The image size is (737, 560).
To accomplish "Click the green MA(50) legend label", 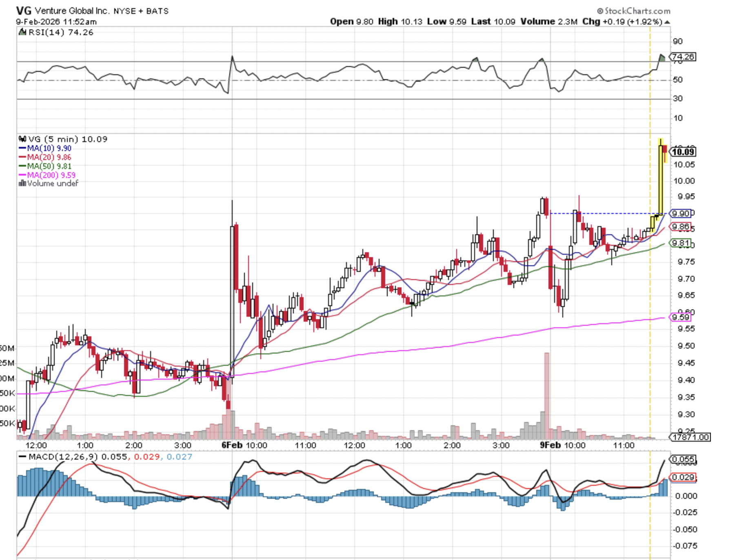I will tap(49, 166).
